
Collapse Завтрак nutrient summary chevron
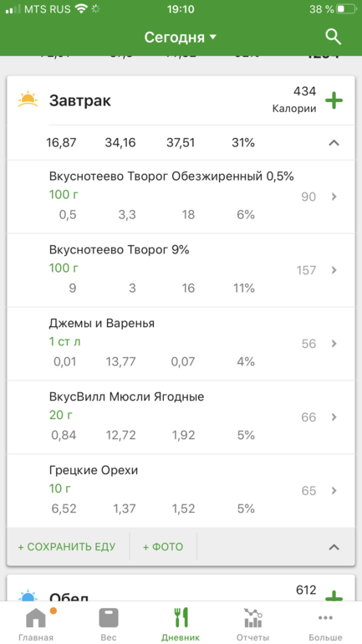click(x=334, y=143)
